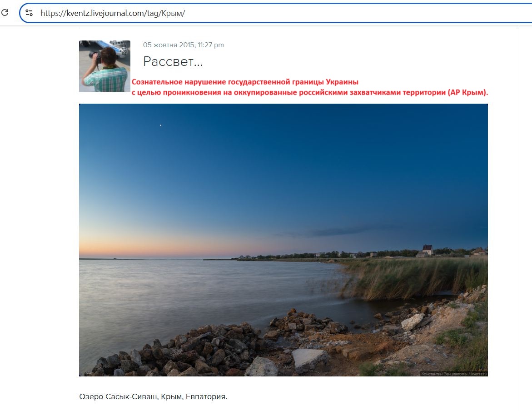Click the kventz.ru watermark on the photo
The height and width of the screenshot is (411, 532).
coord(454,374)
